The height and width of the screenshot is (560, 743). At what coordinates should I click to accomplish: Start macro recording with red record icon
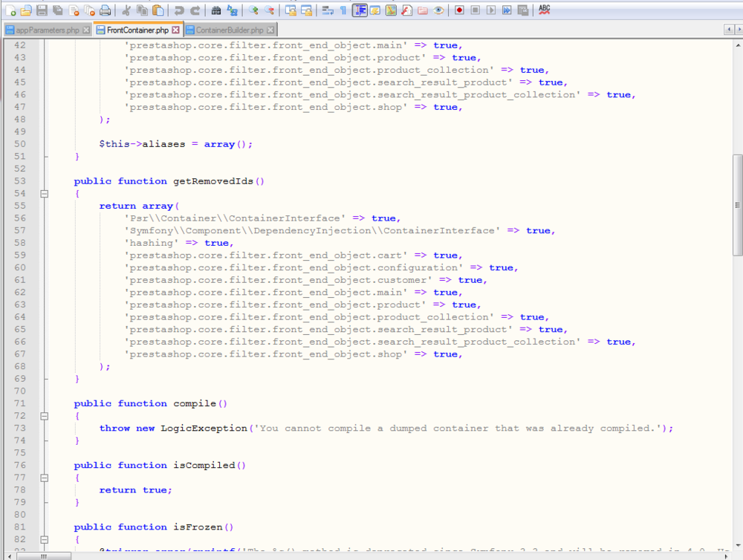click(459, 10)
